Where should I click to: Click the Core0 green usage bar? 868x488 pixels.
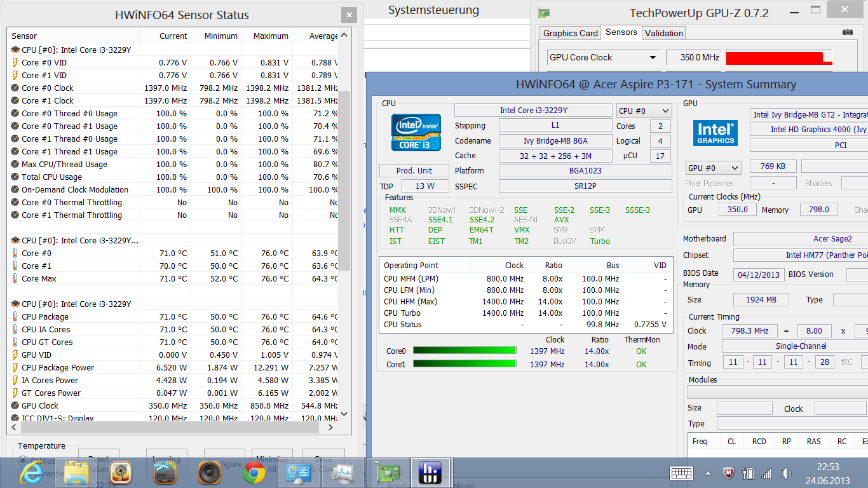point(465,351)
